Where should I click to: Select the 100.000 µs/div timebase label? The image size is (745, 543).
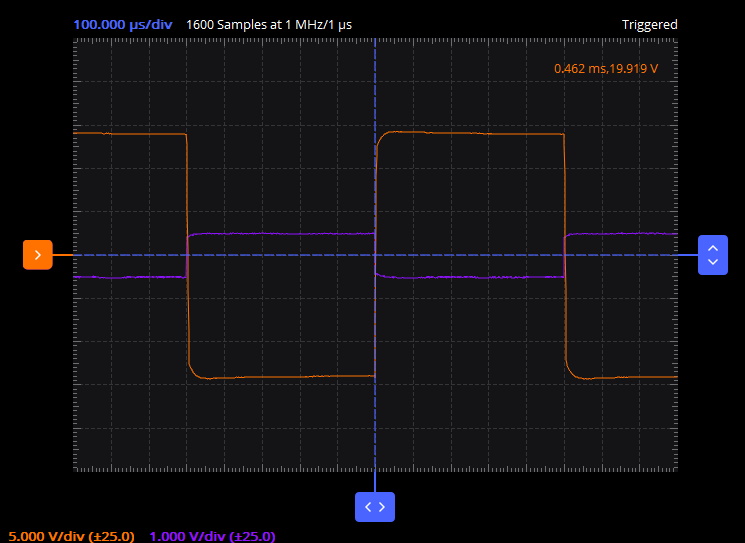pyautogui.click(x=123, y=25)
